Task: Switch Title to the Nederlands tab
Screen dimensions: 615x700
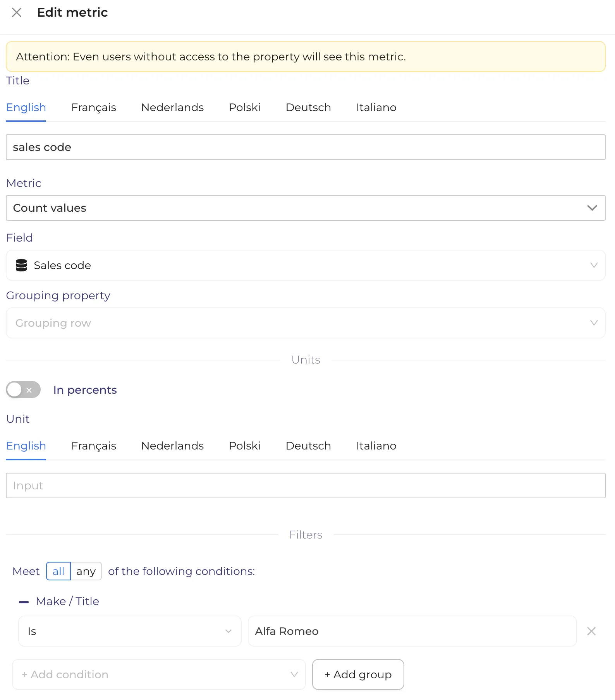Action: [x=172, y=108]
